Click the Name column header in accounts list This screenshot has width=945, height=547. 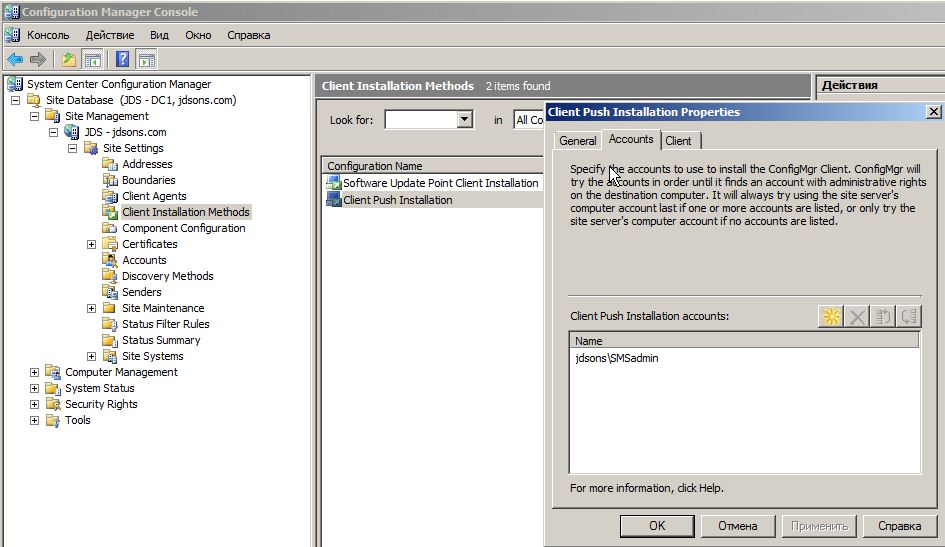coord(744,341)
